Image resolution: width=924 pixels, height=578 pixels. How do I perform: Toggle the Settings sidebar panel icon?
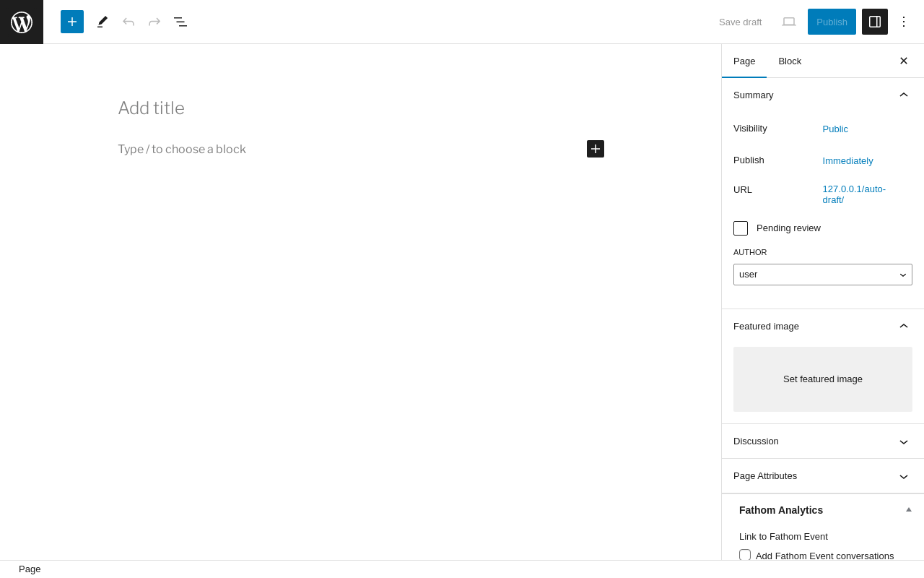tap(875, 22)
